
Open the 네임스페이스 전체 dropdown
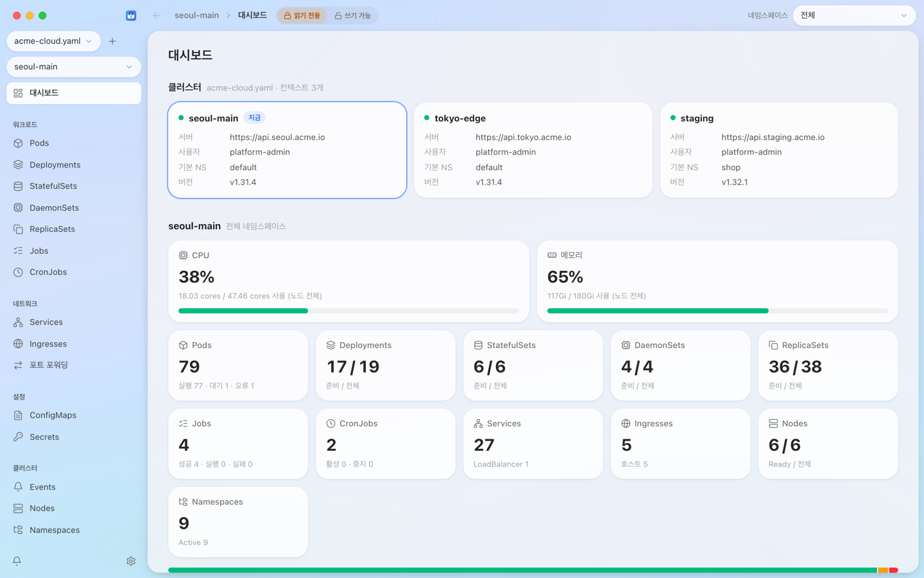(854, 15)
